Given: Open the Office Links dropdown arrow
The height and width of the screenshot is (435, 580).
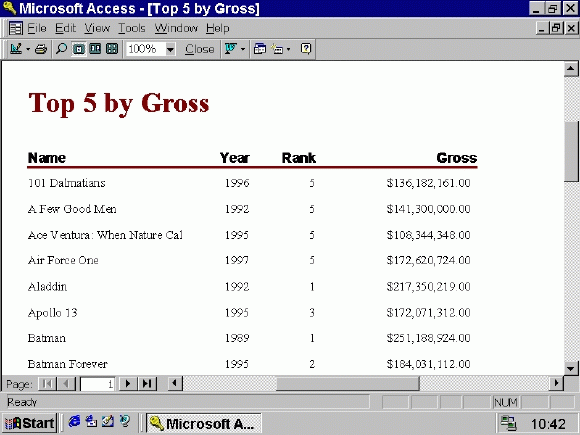Looking at the screenshot, I should pos(243,49).
